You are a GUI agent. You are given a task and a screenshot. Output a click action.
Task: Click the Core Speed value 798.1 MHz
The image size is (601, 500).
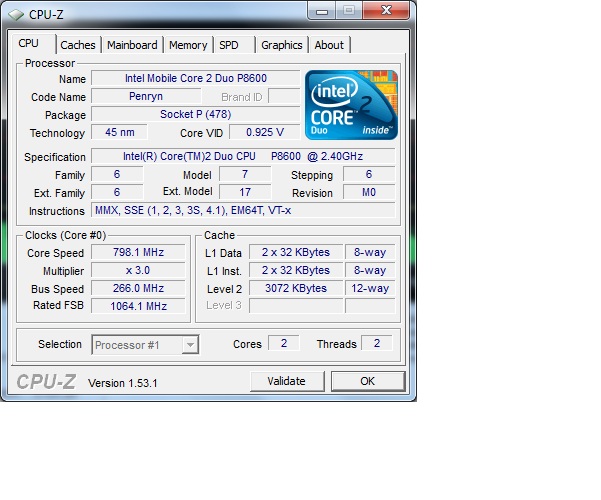138,252
